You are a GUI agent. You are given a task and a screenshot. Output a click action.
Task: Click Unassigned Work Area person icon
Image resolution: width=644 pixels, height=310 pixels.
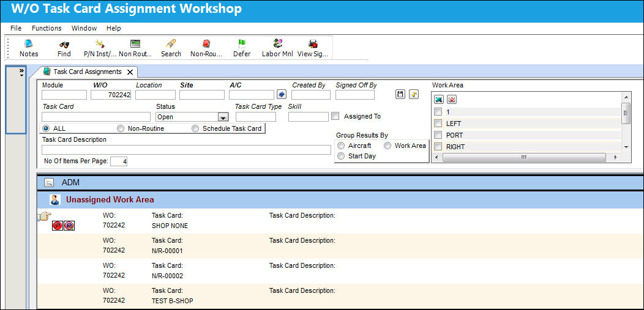[54, 200]
